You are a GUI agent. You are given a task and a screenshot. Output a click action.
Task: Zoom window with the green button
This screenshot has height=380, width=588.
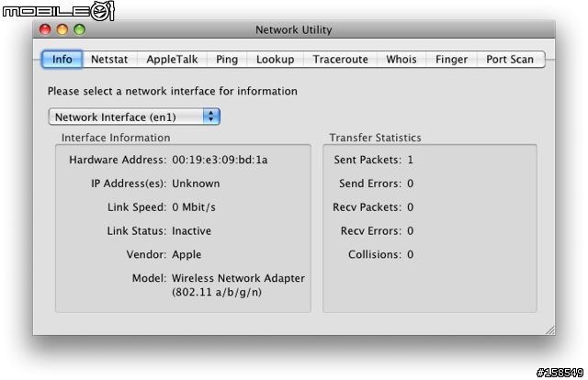click(80, 29)
